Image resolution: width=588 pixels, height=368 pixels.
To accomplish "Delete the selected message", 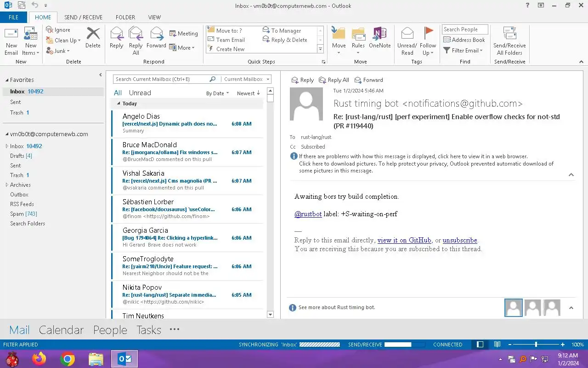I will point(93,38).
